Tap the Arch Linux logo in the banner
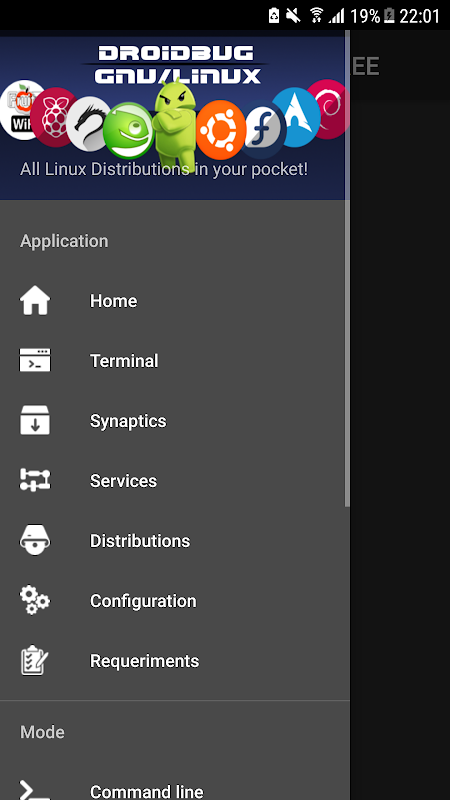Viewport: 450px width, 800px height. pyautogui.click(x=297, y=117)
